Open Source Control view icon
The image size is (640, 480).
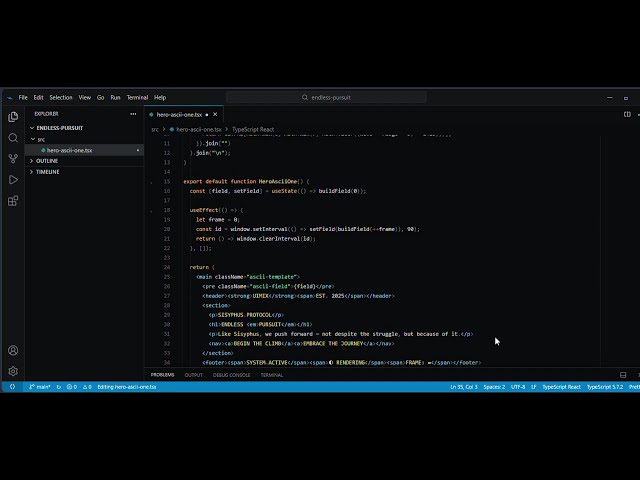pos(13,159)
